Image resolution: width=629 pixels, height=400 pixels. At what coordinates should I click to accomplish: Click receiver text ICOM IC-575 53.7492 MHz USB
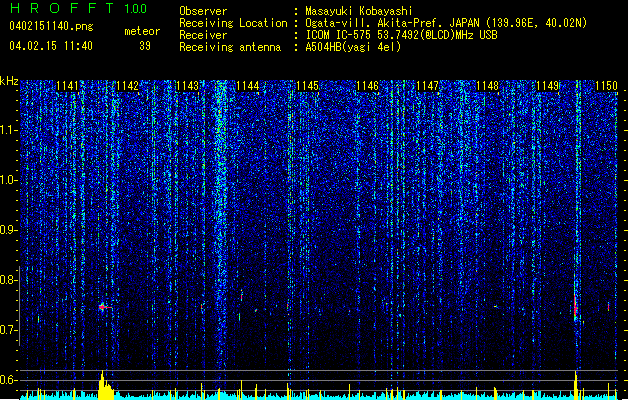tap(401, 35)
